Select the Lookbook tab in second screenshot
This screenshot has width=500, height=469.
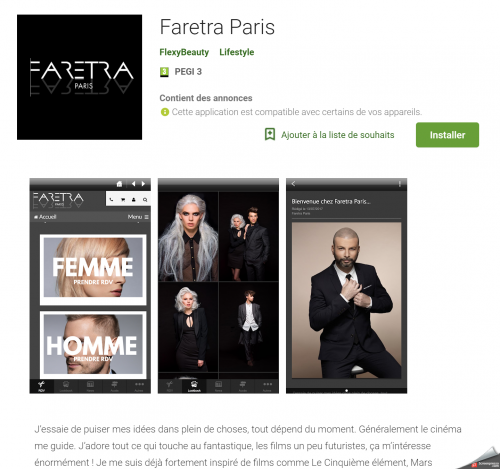coord(194,386)
